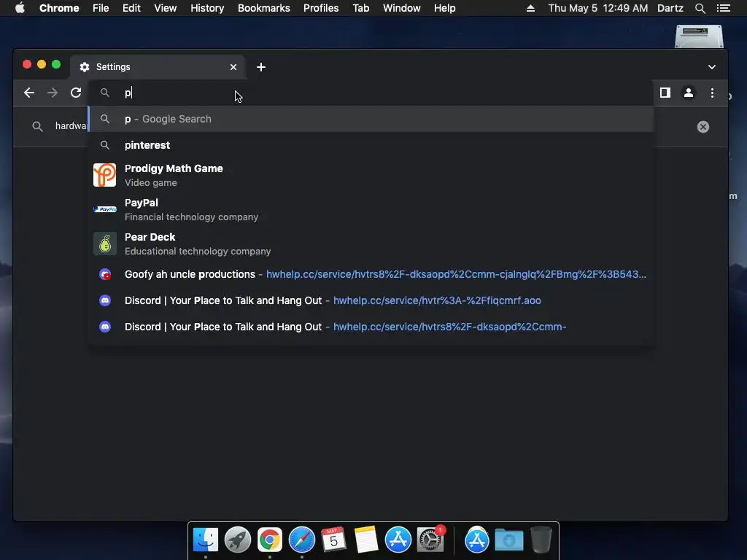
Task: Select the pinterest search suggestion
Action: click(x=371, y=145)
